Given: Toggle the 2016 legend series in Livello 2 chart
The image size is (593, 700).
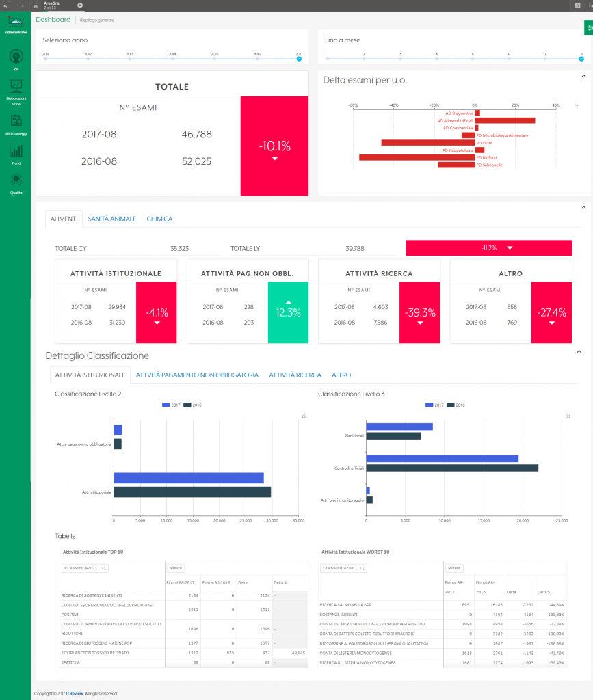Looking at the screenshot, I should (x=192, y=405).
